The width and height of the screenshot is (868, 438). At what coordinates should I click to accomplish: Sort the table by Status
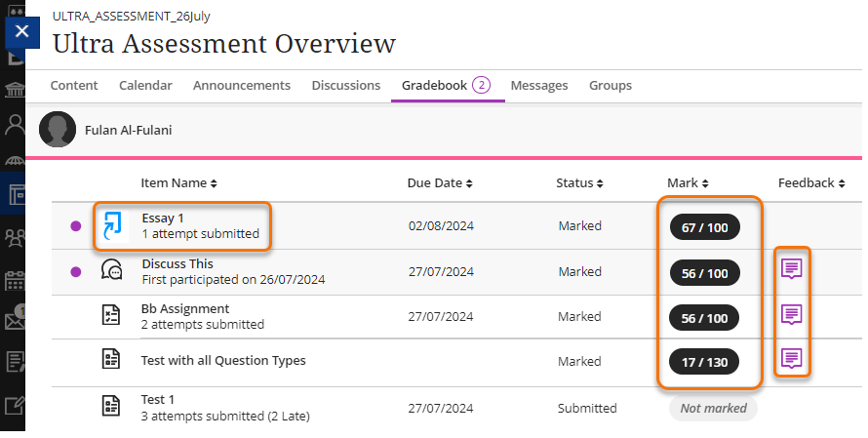pyautogui.click(x=581, y=183)
